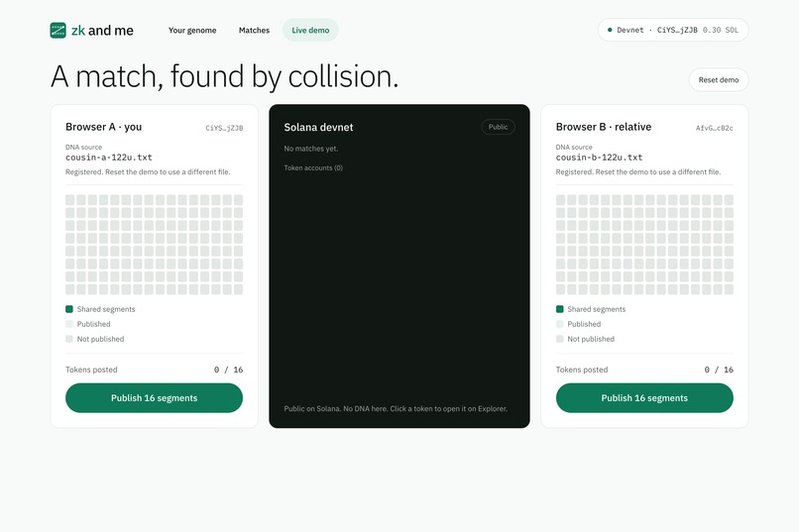
Task: Click Shared segments swatch in Browser A
Action: coord(69,309)
